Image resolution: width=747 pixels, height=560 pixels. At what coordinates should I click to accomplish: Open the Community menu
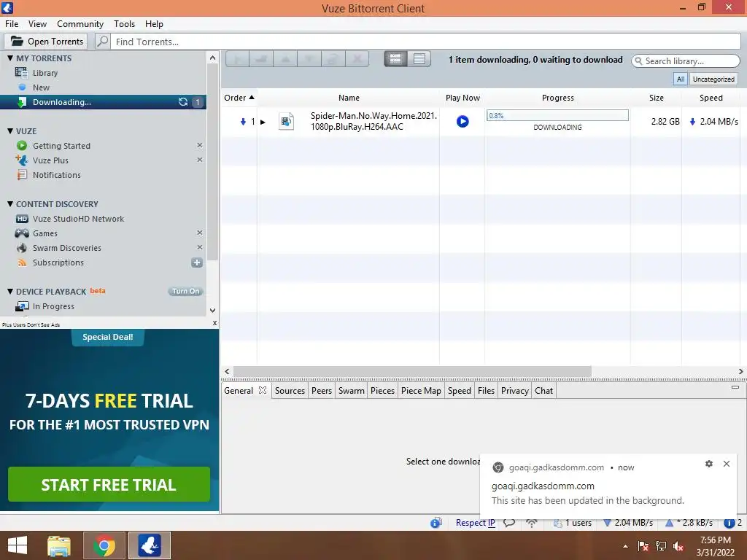click(80, 24)
